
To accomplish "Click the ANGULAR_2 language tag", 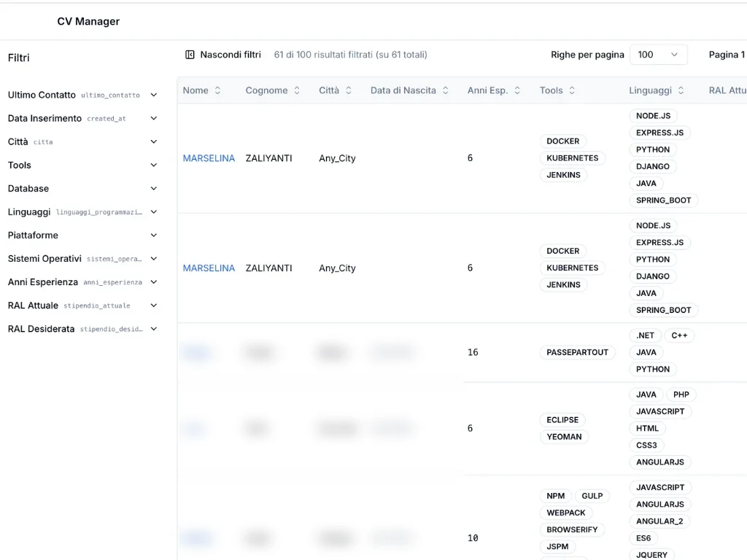I will (x=659, y=521).
